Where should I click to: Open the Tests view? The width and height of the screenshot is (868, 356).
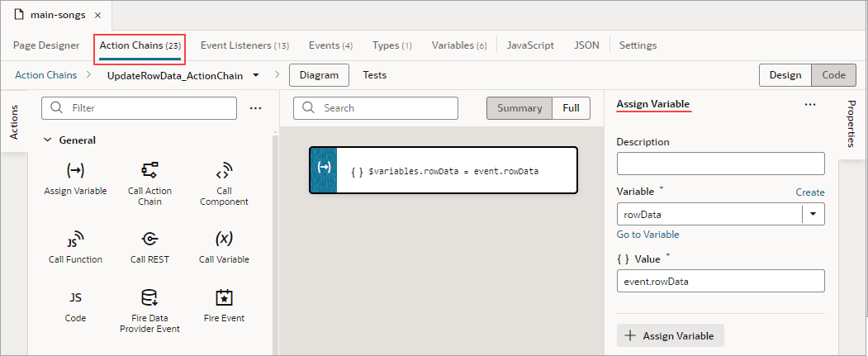[375, 75]
